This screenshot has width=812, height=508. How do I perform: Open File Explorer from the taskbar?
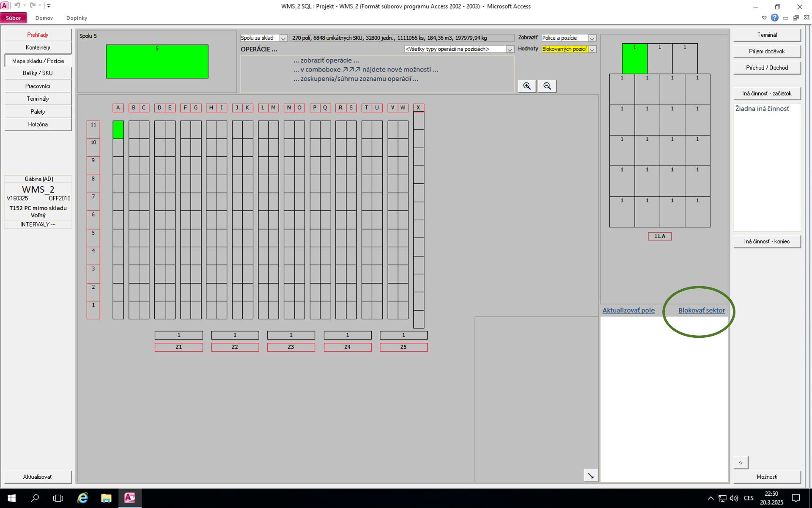(x=106, y=498)
